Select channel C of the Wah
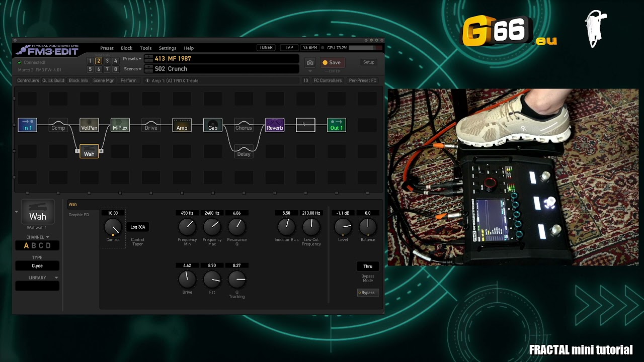 tap(41, 246)
